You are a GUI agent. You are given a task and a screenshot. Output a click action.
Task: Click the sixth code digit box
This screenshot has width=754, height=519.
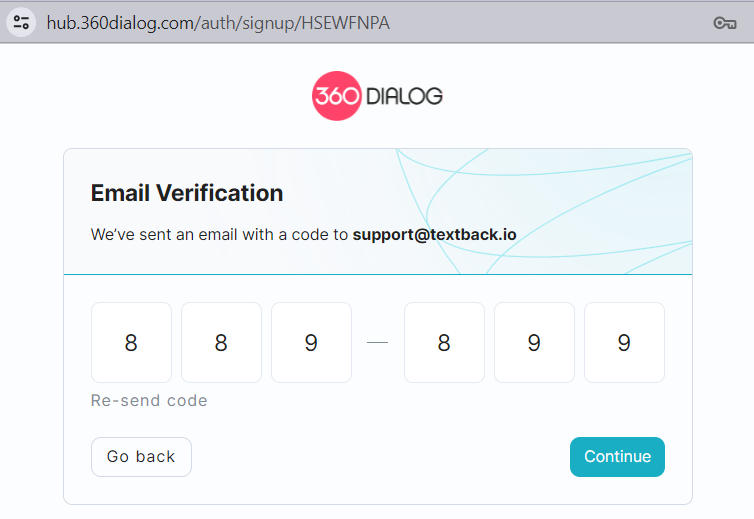(624, 342)
